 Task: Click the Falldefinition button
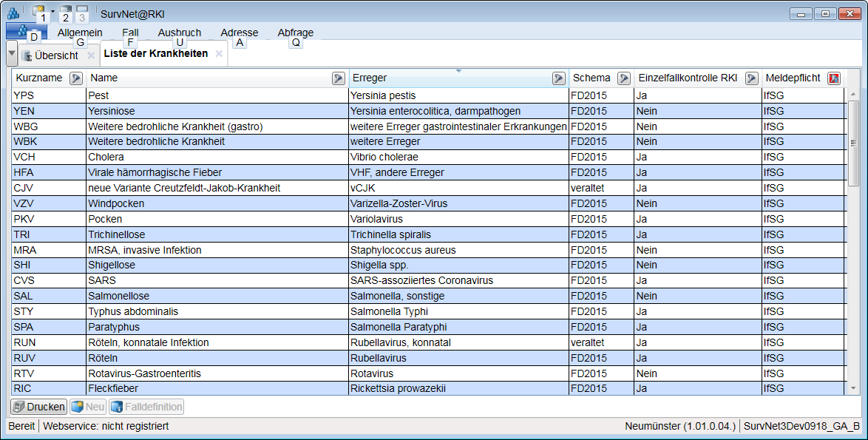[x=146, y=407]
